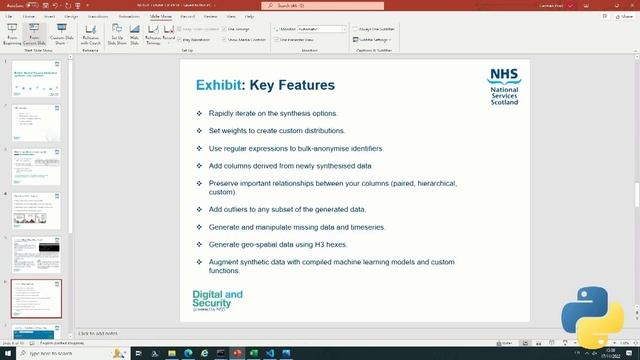Open the terminal app on taskbar
This screenshot has height=360, width=640.
point(221,353)
